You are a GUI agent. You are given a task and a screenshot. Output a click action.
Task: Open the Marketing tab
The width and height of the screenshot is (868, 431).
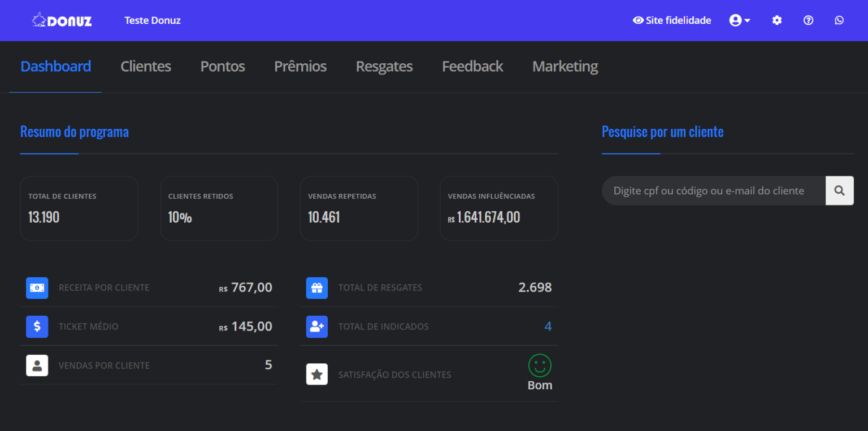click(565, 66)
